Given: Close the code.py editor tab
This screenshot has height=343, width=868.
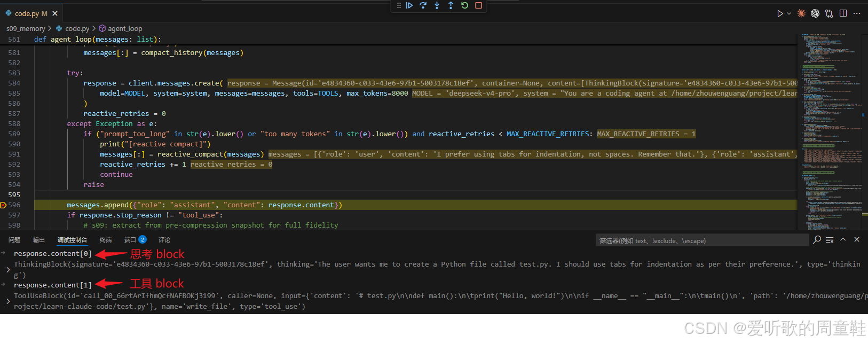Looking at the screenshot, I should 55,13.
